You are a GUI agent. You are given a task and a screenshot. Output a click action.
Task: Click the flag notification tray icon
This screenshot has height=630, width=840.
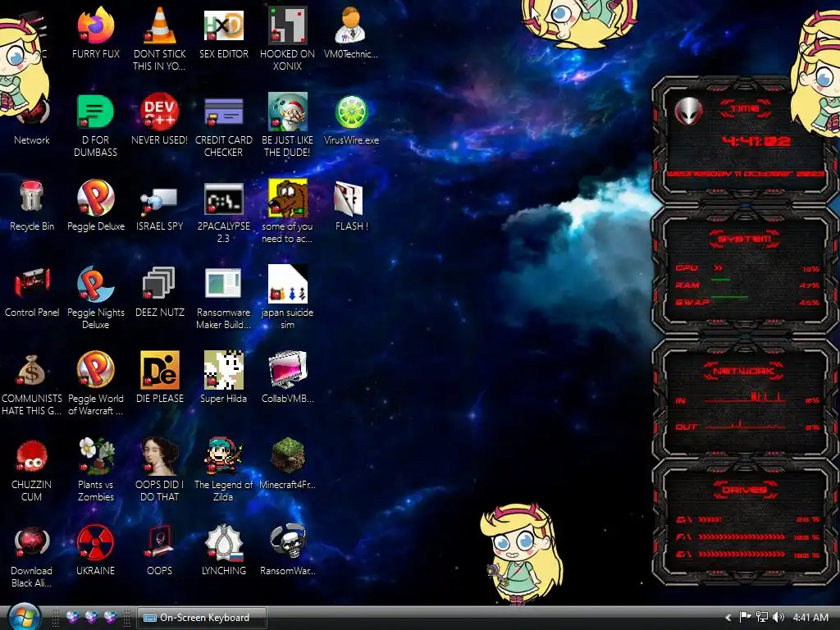(x=745, y=617)
